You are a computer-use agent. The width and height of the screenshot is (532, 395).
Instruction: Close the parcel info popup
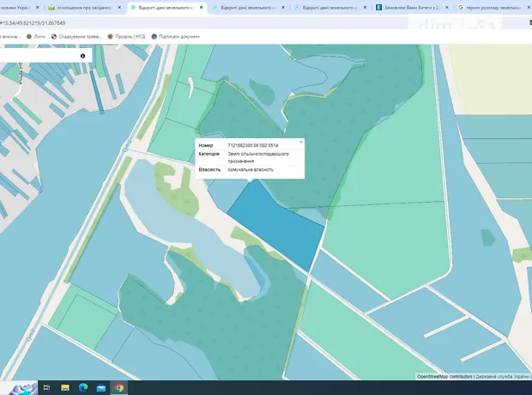coord(300,142)
